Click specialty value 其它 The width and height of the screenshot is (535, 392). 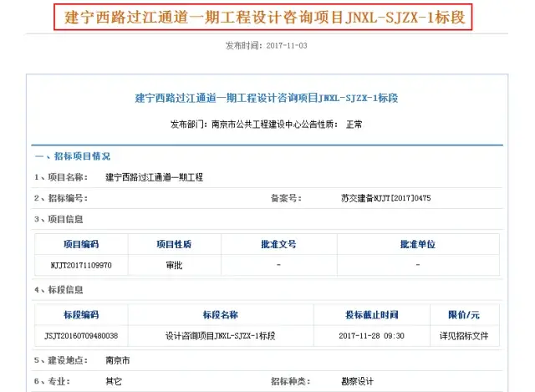click(114, 381)
